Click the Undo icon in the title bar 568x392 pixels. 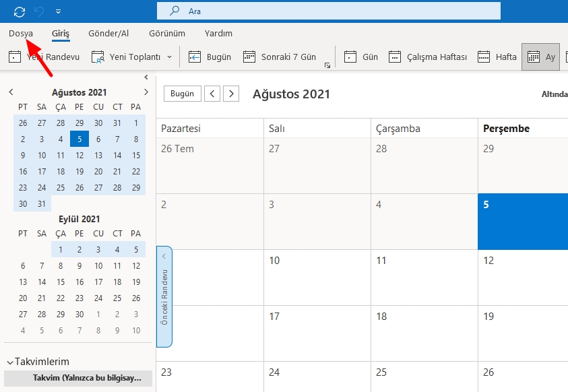[x=38, y=10]
